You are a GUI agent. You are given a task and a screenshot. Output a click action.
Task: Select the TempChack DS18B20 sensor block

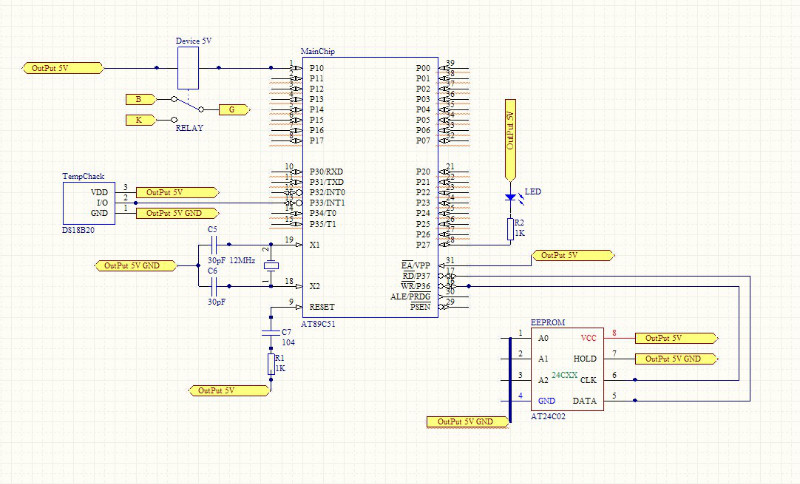[87, 201]
